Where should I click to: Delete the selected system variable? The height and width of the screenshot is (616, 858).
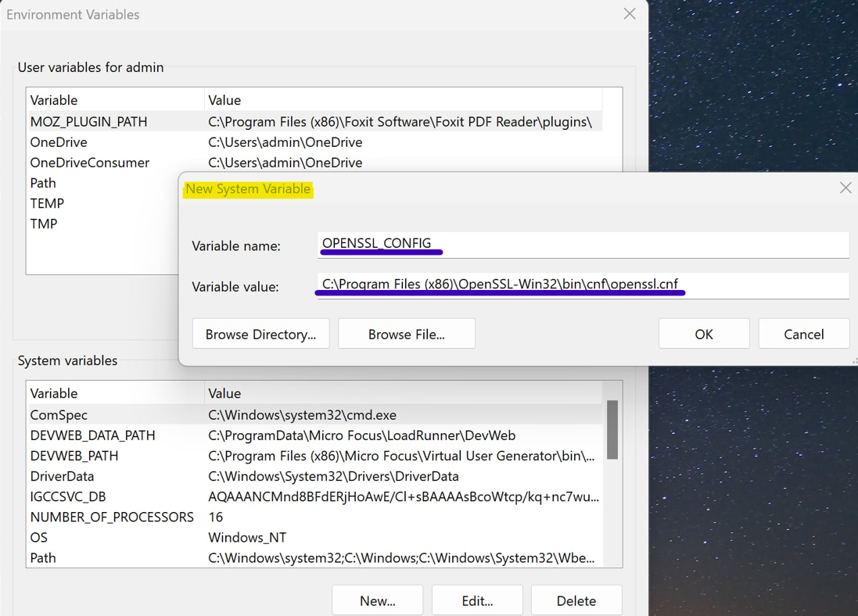click(576, 600)
